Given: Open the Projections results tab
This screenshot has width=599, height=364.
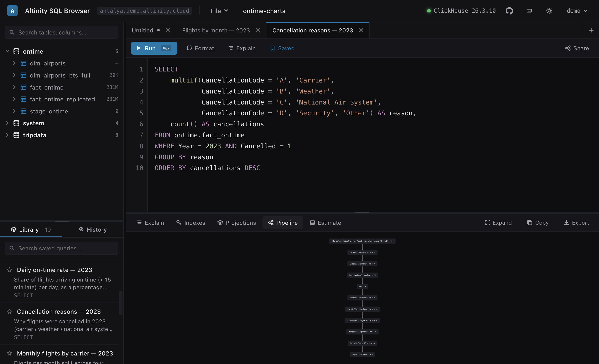Looking at the screenshot, I should pos(236,223).
